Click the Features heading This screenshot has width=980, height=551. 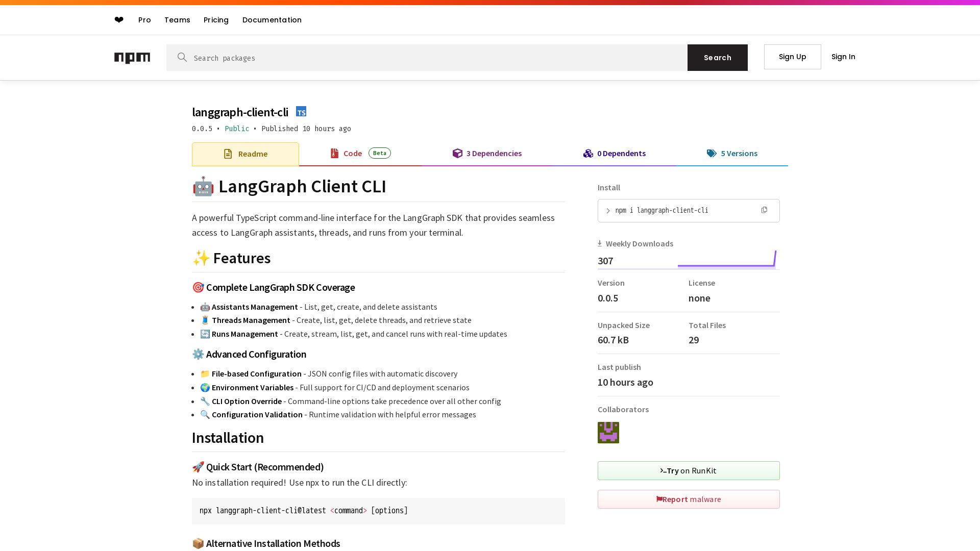(x=231, y=258)
